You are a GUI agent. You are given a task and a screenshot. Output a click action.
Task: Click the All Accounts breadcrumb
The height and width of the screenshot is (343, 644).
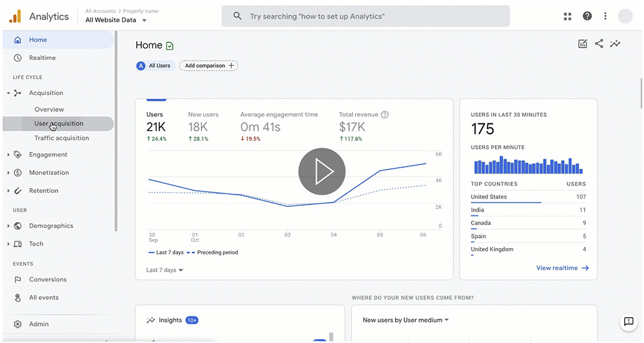pyautogui.click(x=100, y=11)
